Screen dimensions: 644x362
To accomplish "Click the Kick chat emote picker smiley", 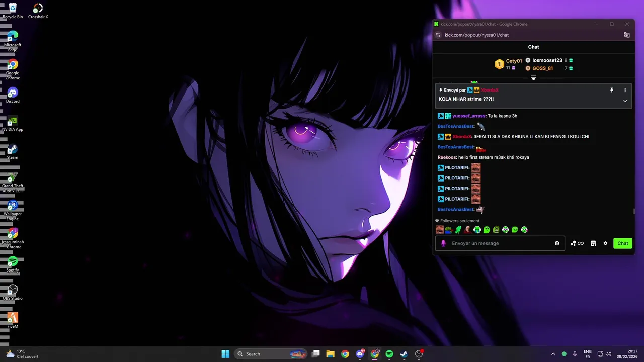I will point(557,243).
